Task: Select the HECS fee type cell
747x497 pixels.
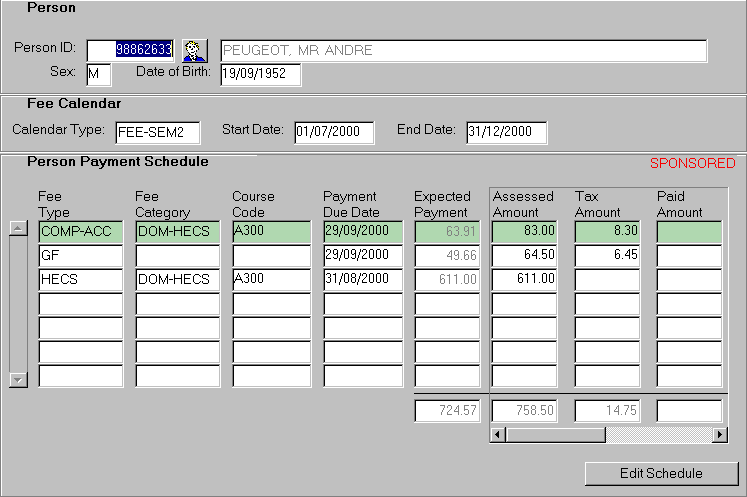Action: point(80,279)
